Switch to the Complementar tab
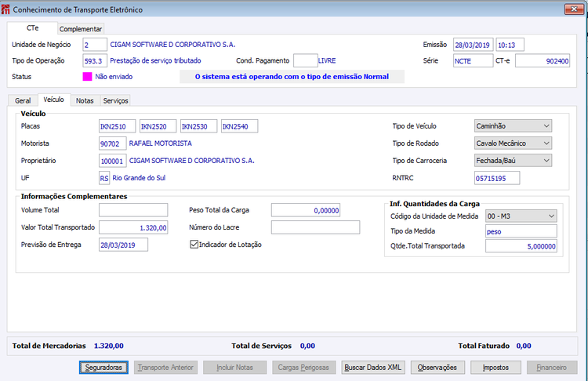Image resolution: width=588 pixels, height=381 pixels. coord(81,29)
